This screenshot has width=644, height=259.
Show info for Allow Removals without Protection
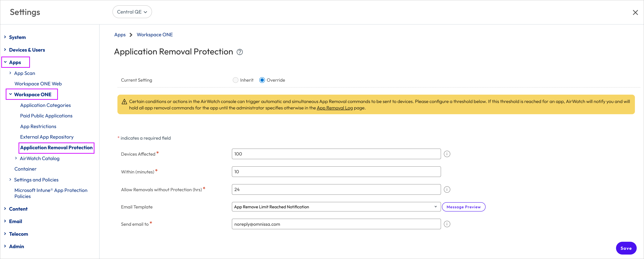coord(447,190)
